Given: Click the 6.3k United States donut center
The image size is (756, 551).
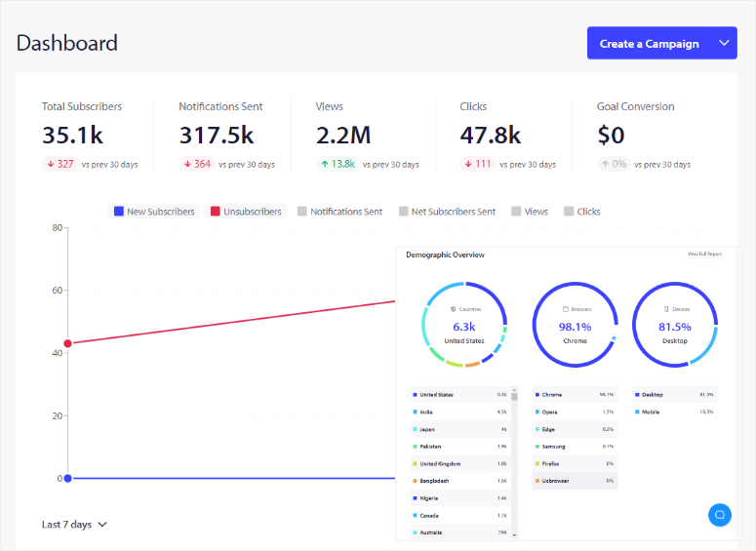Looking at the screenshot, I should click(x=463, y=327).
